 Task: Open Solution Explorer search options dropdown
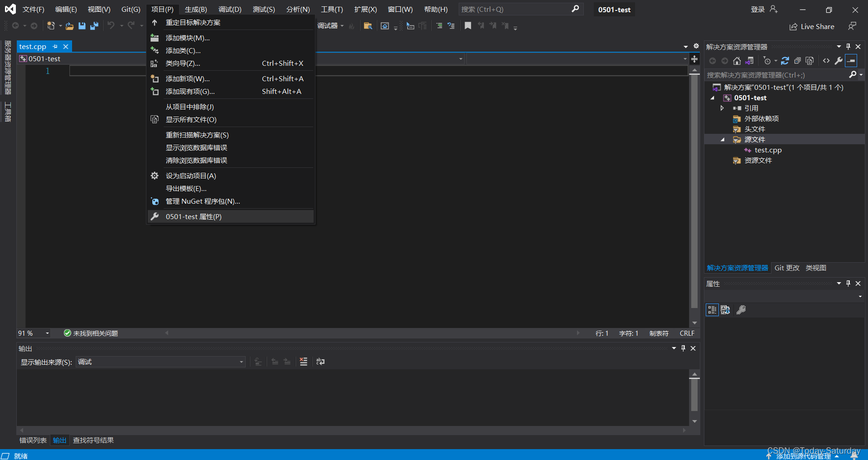(x=861, y=75)
